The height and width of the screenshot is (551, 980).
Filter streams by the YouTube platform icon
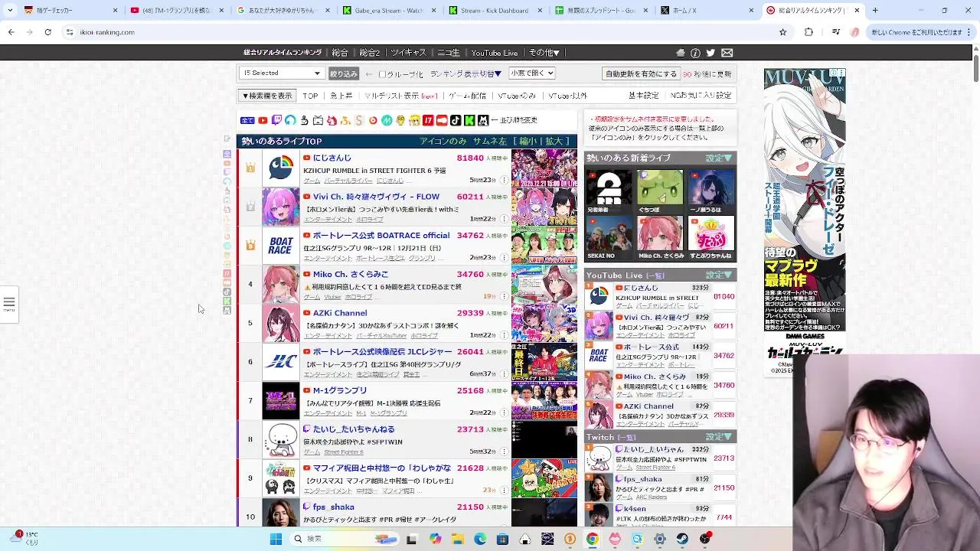click(263, 120)
